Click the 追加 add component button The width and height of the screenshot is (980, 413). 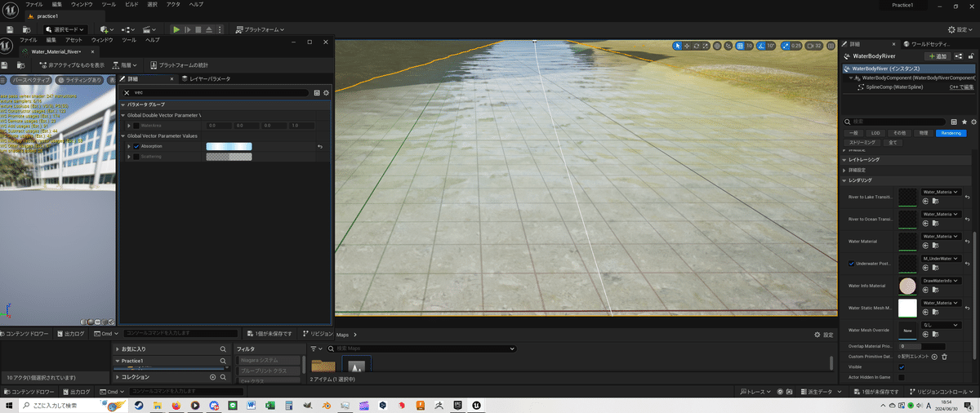tap(937, 56)
